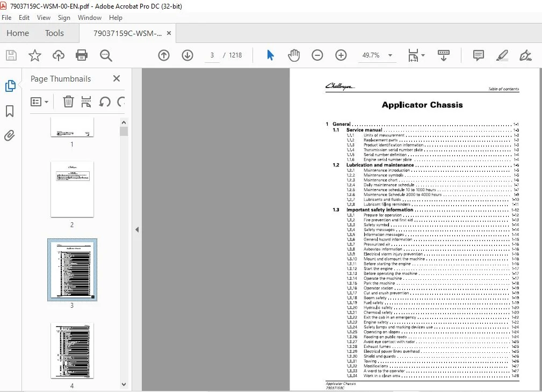Print the document with the printer icon
Viewport: 542px width, 392px height.
click(x=82, y=55)
